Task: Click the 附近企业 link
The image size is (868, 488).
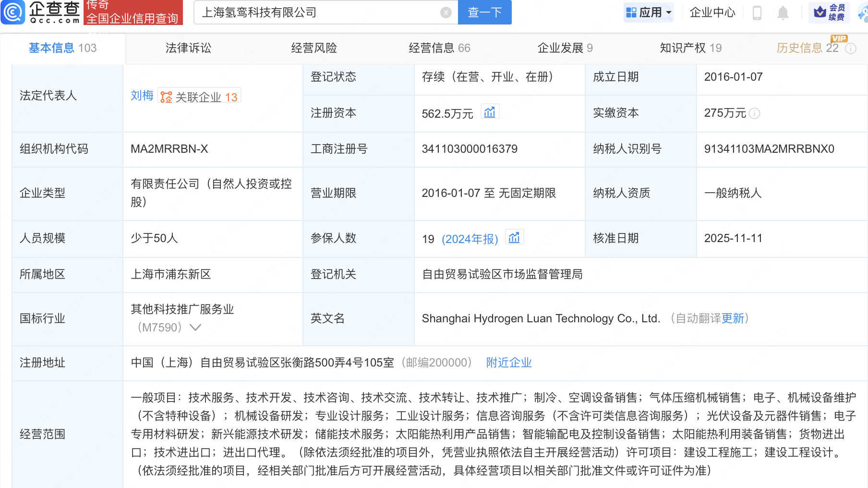Action: tap(509, 363)
